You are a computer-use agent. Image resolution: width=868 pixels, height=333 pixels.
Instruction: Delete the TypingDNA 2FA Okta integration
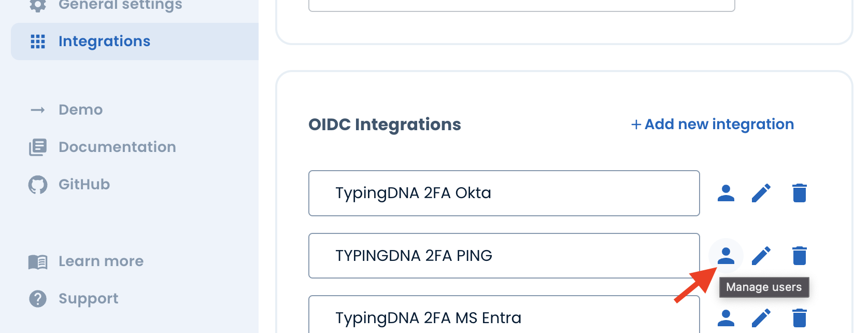coord(800,193)
